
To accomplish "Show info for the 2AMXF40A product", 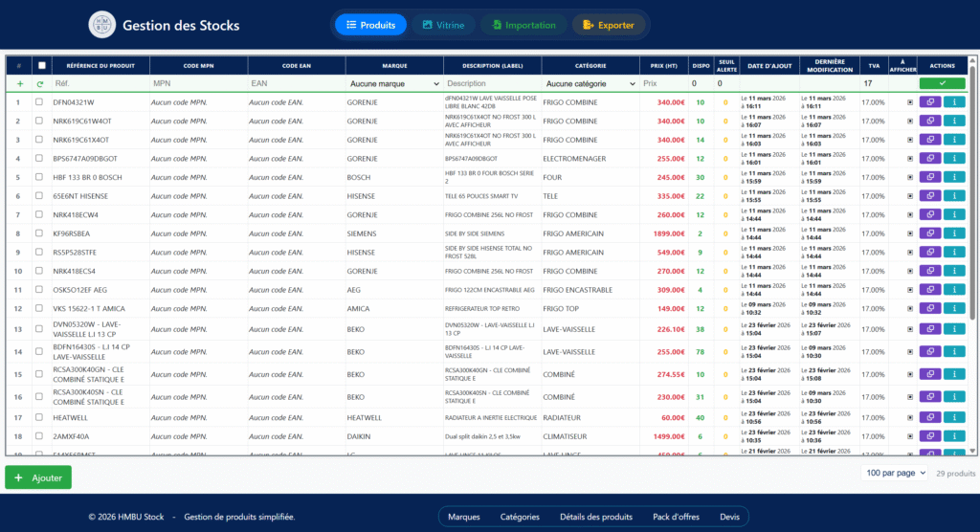I will tap(955, 436).
